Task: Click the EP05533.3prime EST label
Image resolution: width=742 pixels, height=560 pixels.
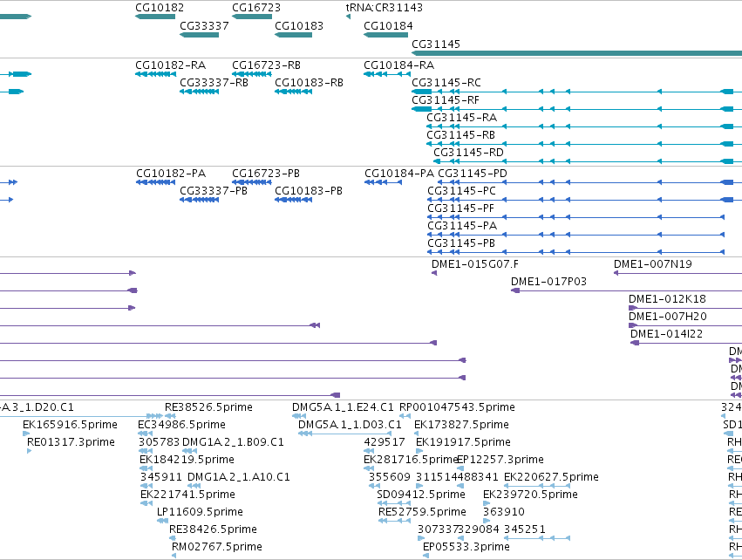Action: point(466,547)
